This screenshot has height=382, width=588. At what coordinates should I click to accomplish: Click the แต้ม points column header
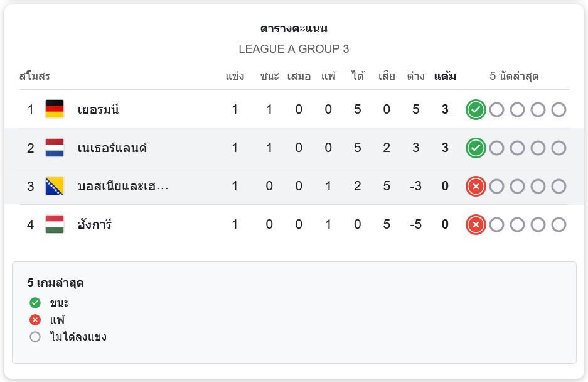tap(445, 77)
